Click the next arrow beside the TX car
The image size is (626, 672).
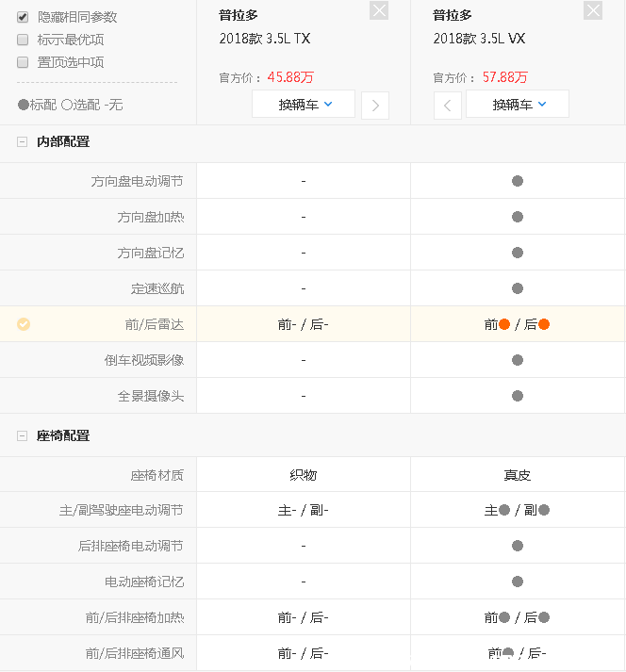375,106
